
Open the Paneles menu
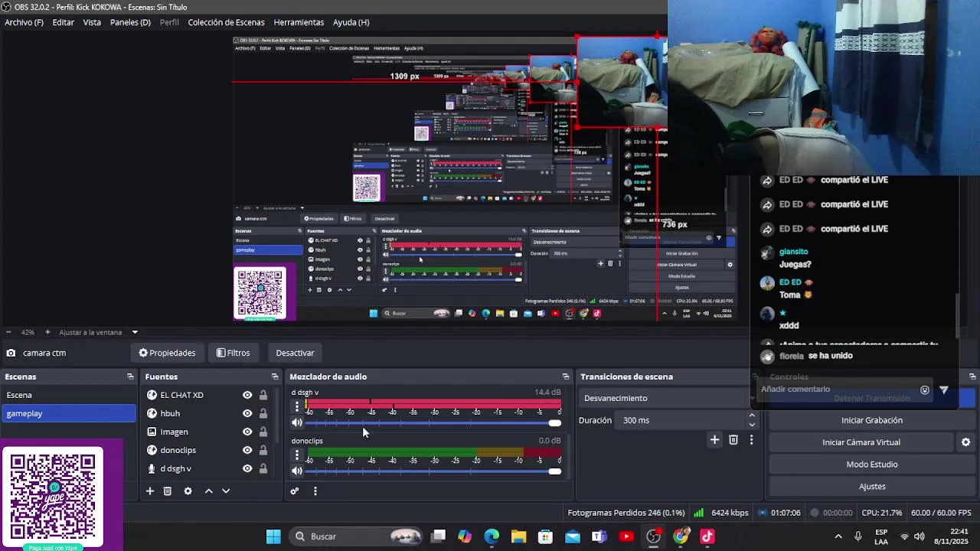click(130, 22)
